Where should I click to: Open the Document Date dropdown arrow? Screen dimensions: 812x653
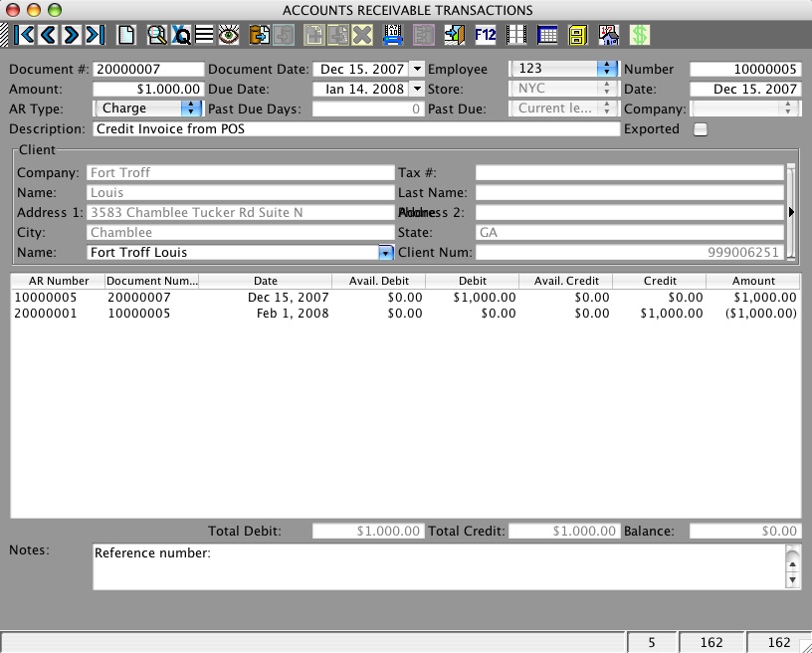click(x=417, y=69)
